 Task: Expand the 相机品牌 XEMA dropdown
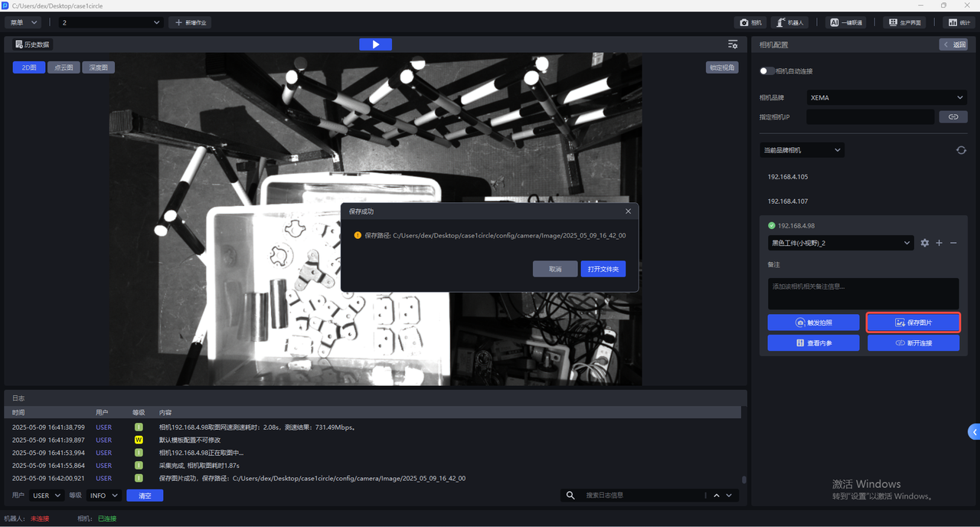click(x=887, y=97)
